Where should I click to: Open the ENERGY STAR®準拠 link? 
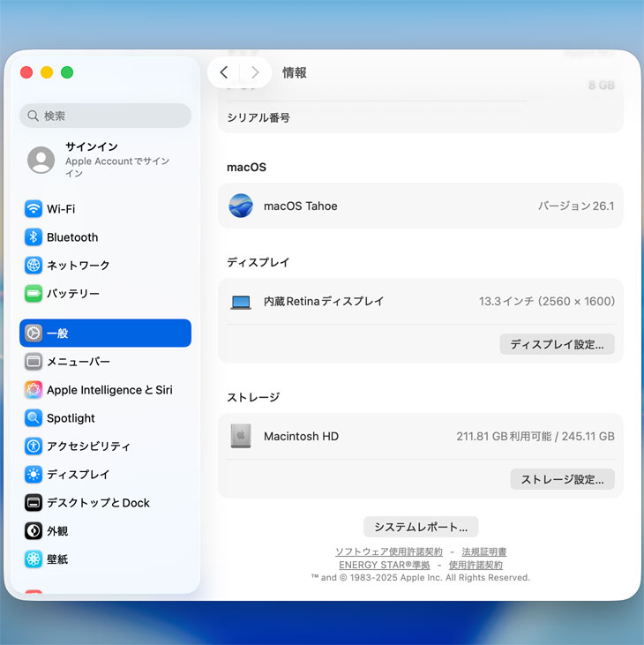(384, 565)
